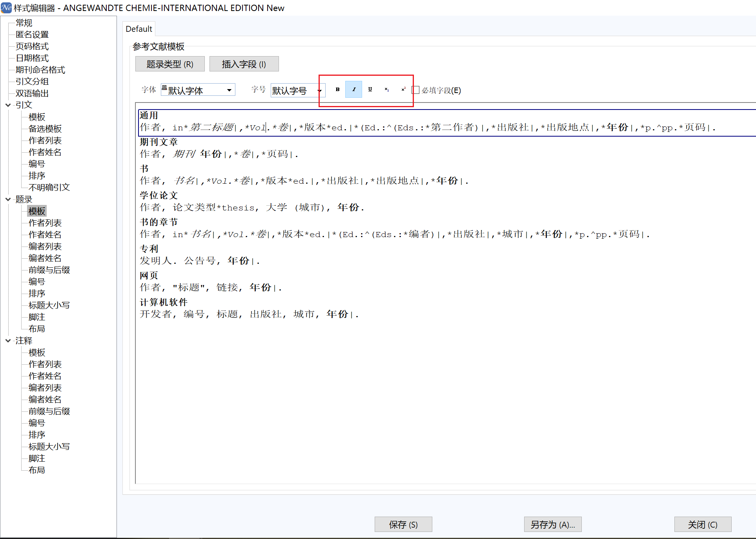Open 页码格式 settings

click(32, 46)
